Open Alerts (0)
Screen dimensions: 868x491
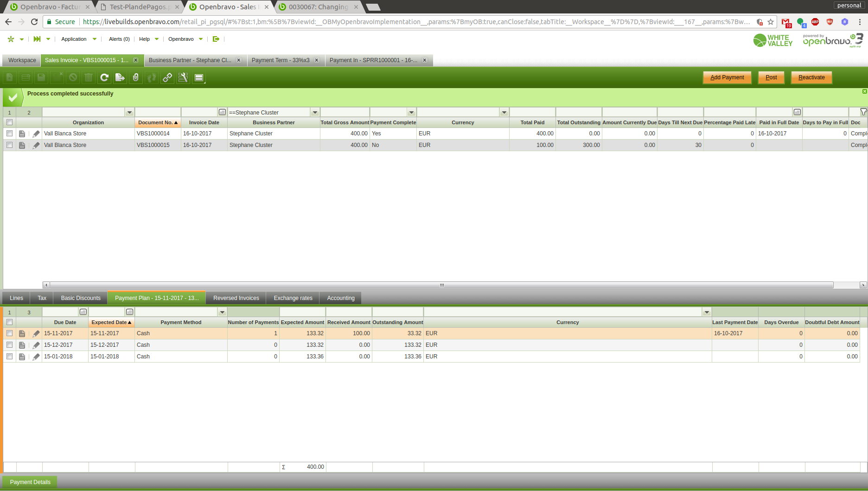(119, 39)
